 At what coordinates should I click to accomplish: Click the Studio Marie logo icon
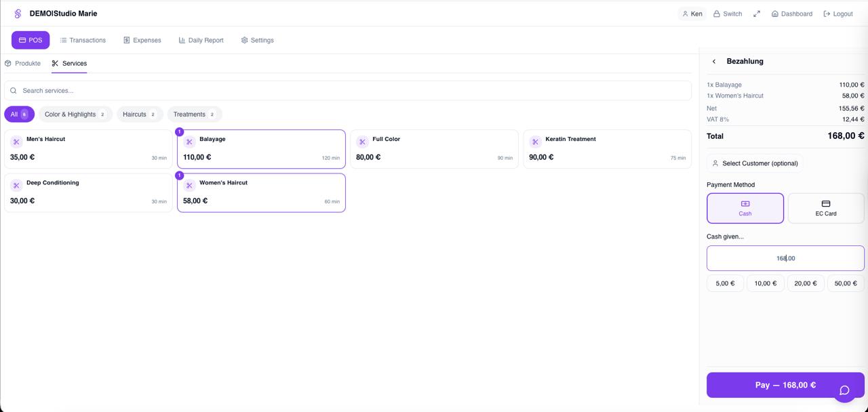pyautogui.click(x=18, y=14)
